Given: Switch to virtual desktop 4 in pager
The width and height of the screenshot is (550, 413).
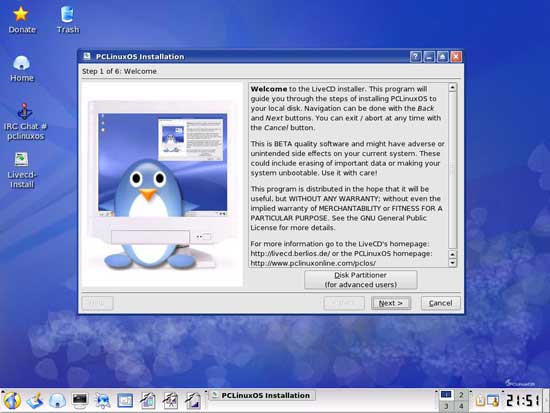Looking at the screenshot, I should point(461,406).
